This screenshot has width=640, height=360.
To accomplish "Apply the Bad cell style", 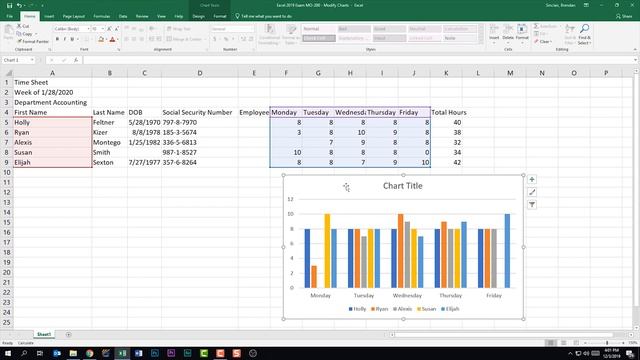I will (354, 29).
